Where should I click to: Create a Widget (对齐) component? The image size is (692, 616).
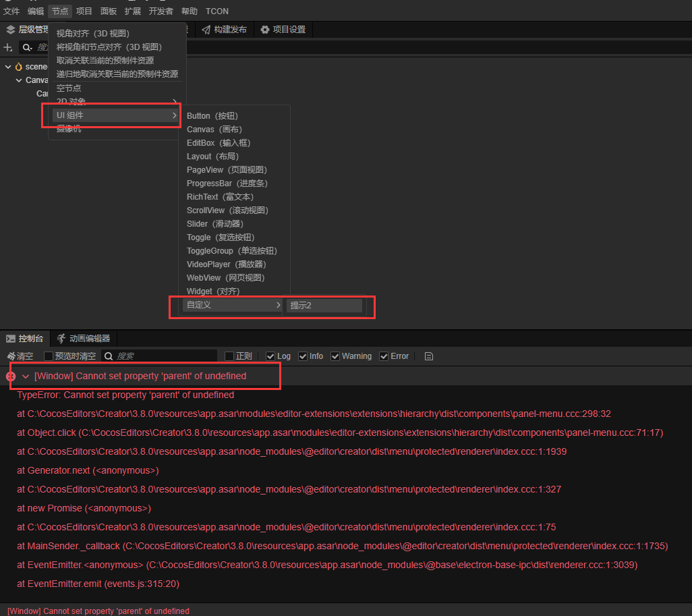[213, 291]
